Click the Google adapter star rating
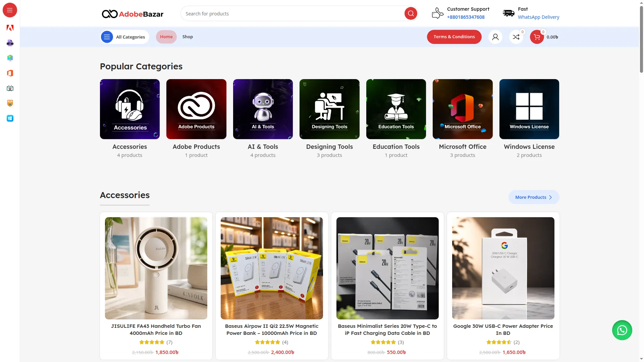 coord(499,342)
